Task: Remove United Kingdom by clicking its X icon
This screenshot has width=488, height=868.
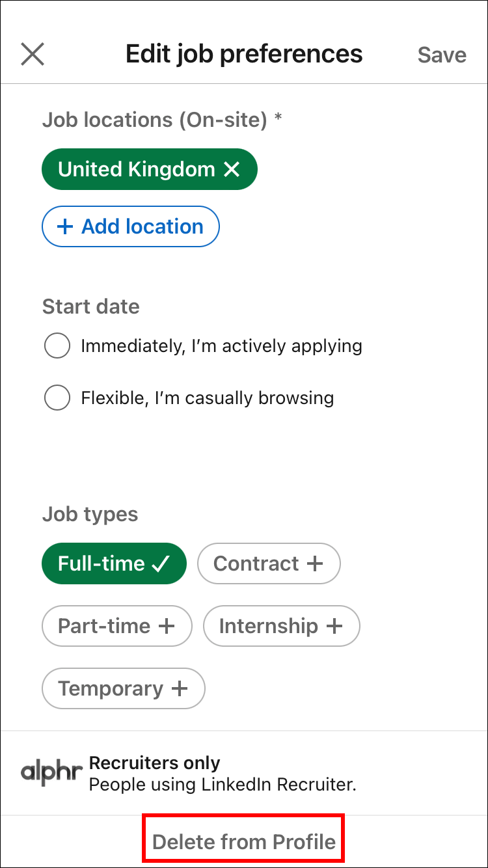Action: click(x=231, y=169)
